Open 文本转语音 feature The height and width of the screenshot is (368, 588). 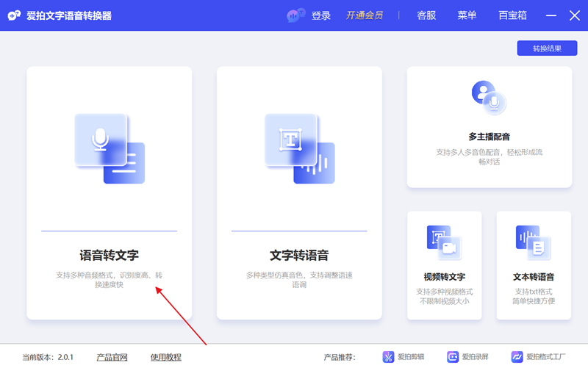534,277
